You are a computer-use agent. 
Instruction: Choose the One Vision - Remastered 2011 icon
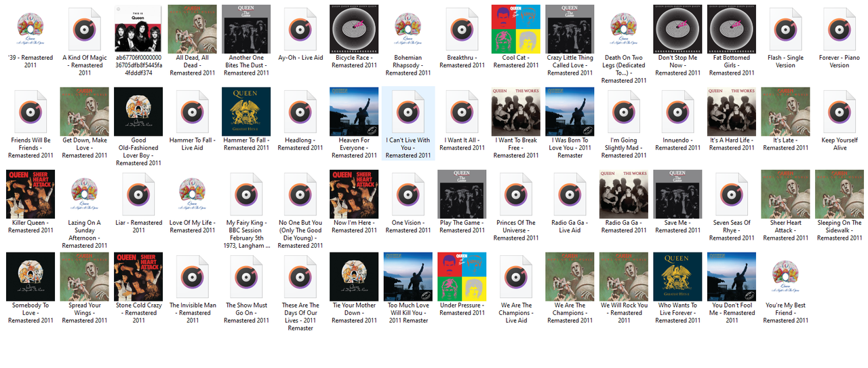408,194
